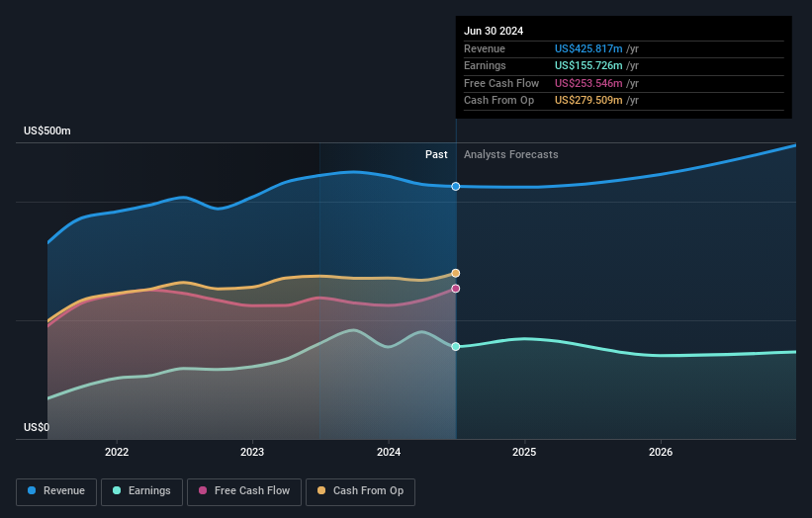Click the teal Earnings data point marker
The image size is (812, 518).
[x=456, y=347]
